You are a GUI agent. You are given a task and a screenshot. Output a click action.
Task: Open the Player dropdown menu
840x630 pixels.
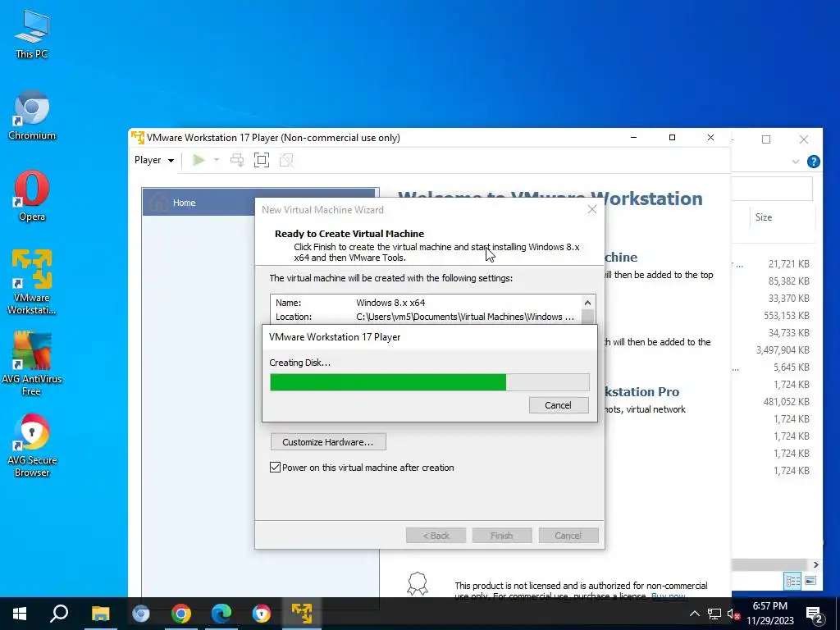tap(154, 160)
